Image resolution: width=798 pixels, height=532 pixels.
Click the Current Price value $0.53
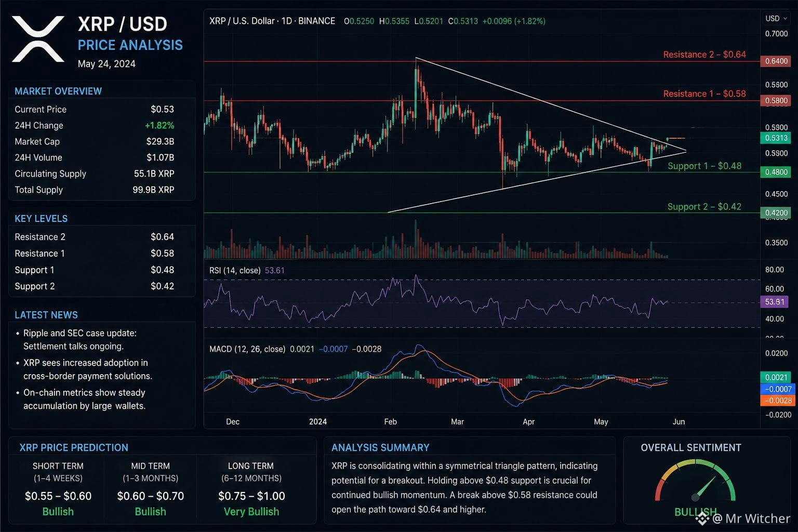(163, 110)
